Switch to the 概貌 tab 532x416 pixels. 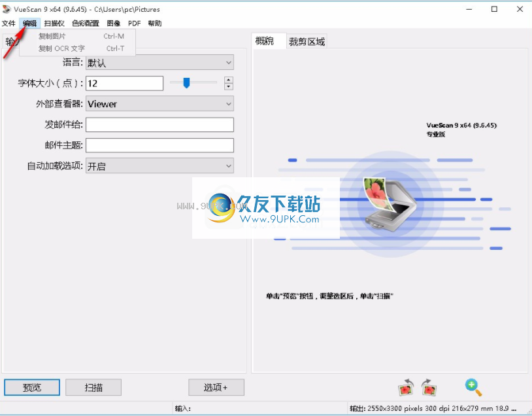pos(269,41)
